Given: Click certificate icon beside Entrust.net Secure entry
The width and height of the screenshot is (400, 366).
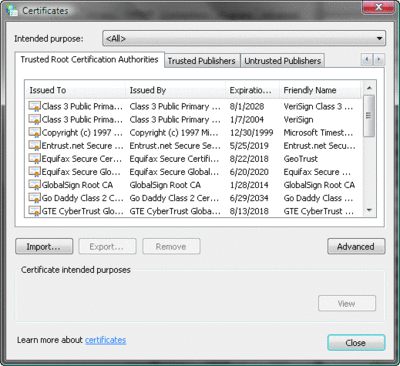Looking at the screenshot, I should (x=34, y=146).
